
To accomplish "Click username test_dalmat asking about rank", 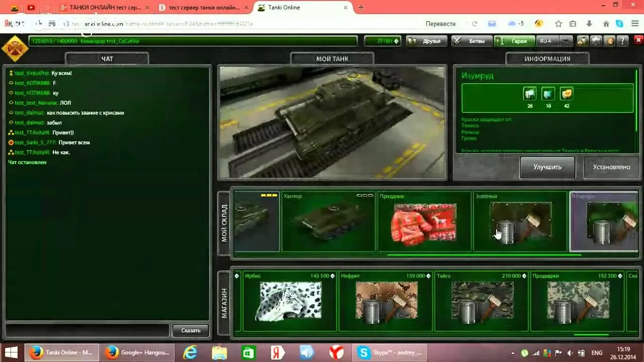I will (x=30, y=113).
